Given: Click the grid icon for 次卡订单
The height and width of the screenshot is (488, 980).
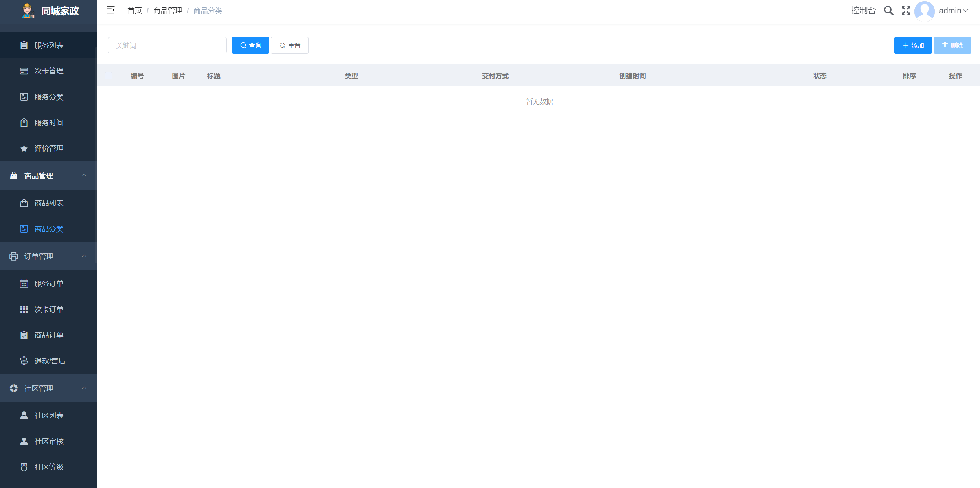Looking at the screenshot, I should point(24,310).
